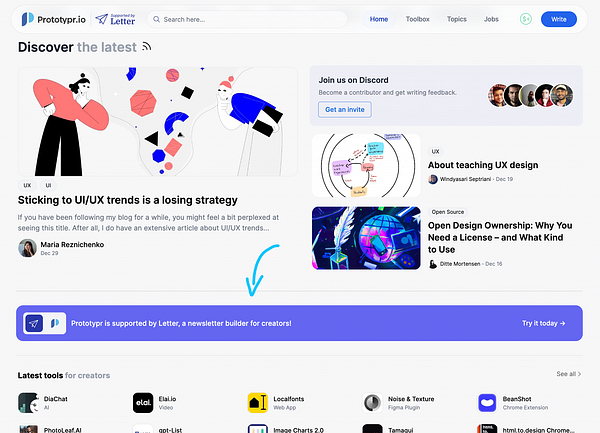Expand See all latest tools
Viewport: 600px width, 433px height.
569,374
